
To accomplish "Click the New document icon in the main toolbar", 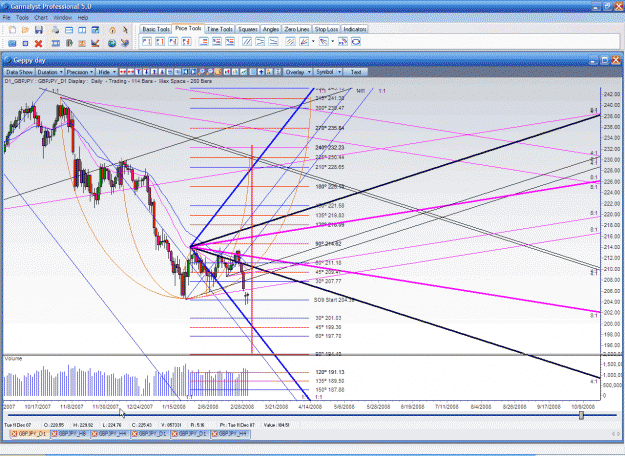I will coord(12,30).
